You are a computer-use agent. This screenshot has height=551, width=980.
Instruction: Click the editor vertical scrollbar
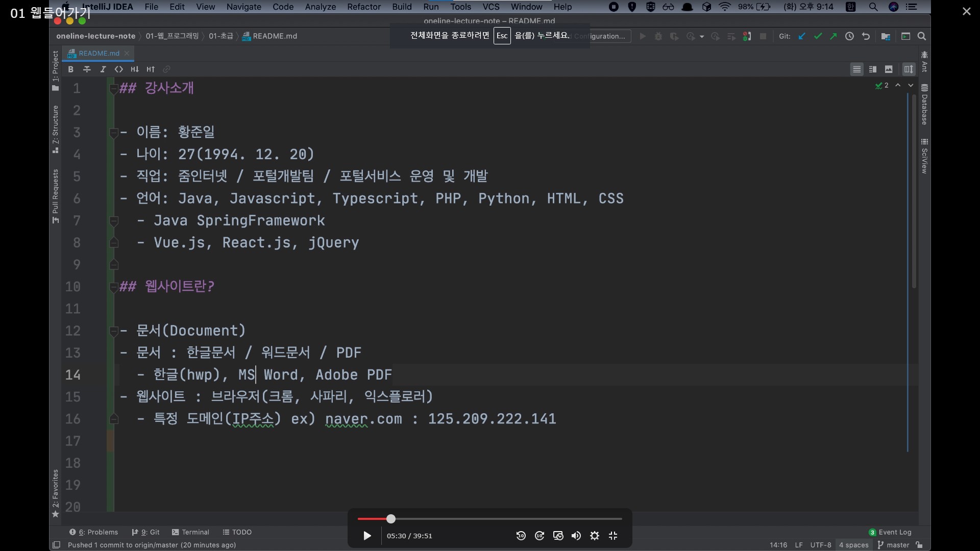(914, 191)
